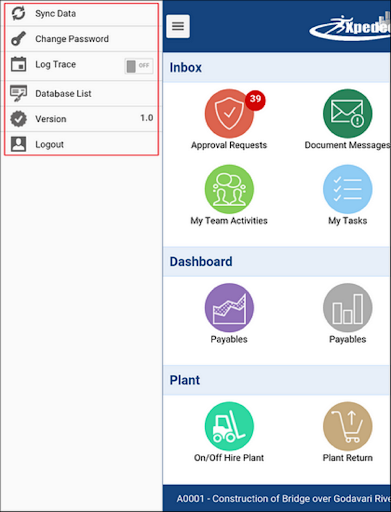391x512 pixels.
Task: Click the Logout user icon
Action: 18,144
